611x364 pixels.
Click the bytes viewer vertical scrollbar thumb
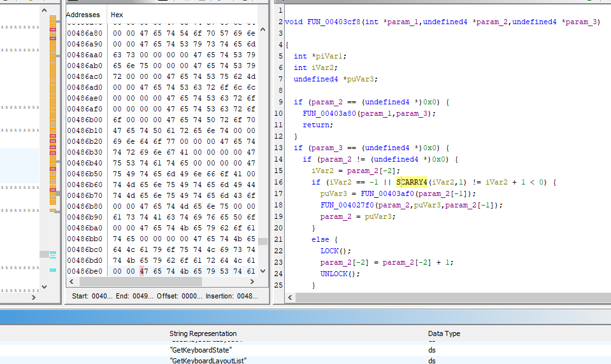(263, 241)
